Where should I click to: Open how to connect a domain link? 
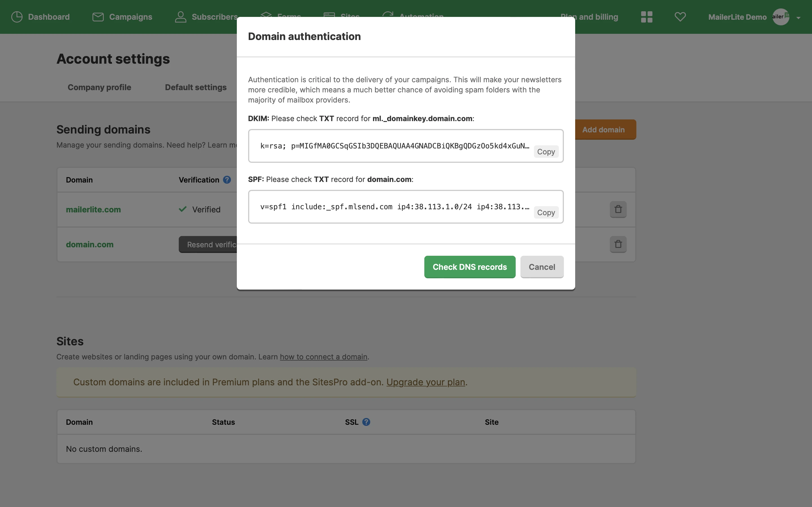coord(323,357)
